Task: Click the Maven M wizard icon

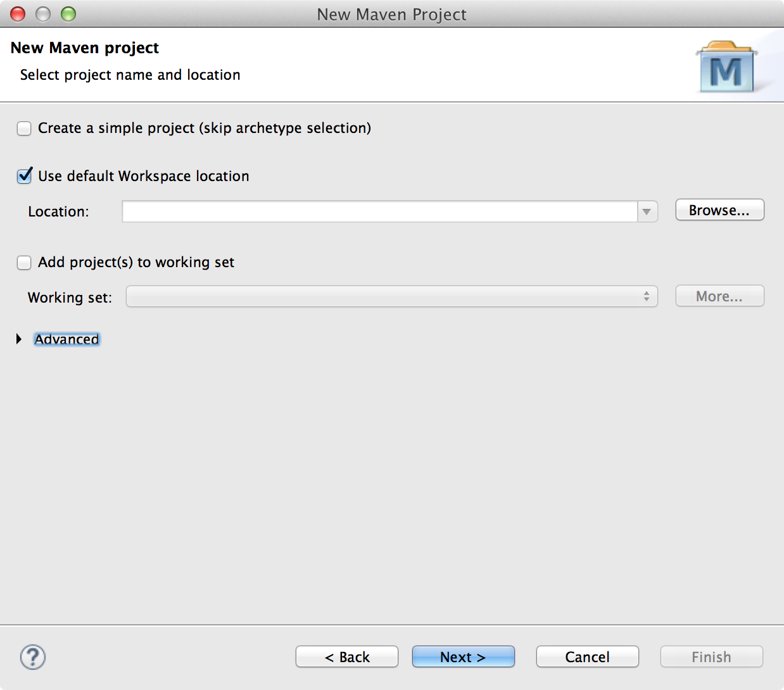Action: coord(726,68)
